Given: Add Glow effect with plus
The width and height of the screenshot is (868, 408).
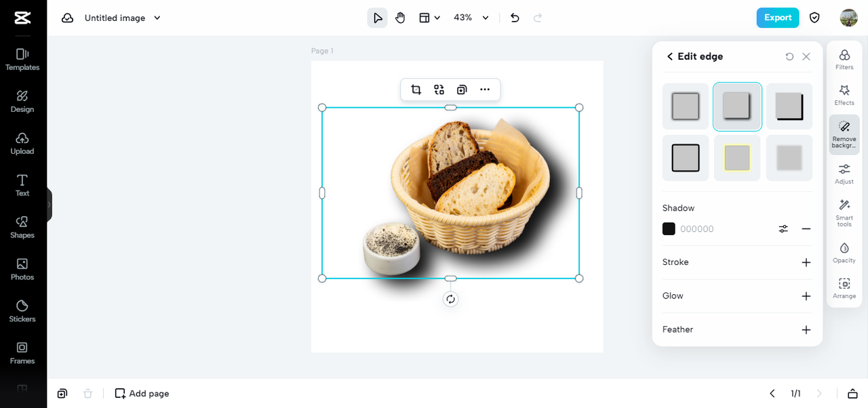Looking at the screenshot, I should tap(806, 296).
